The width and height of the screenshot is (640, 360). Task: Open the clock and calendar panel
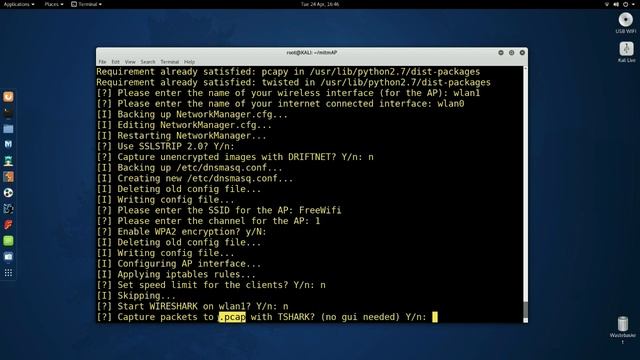(320, 4)
